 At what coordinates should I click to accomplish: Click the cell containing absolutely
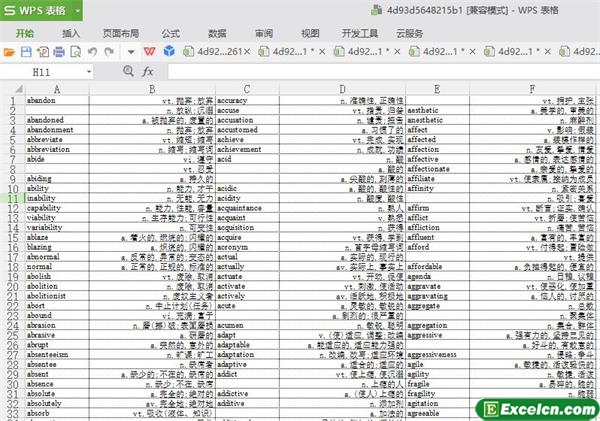click(57, 403)
